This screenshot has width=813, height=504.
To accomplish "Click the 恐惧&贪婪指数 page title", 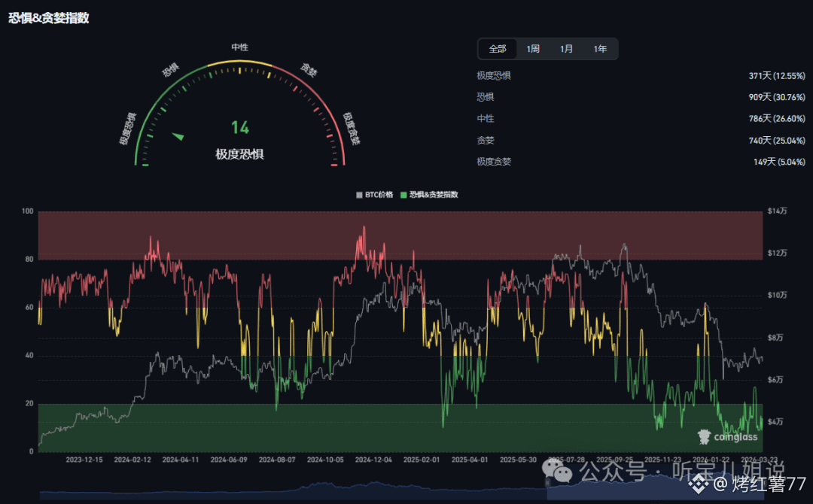I will [x=49, y=18].
